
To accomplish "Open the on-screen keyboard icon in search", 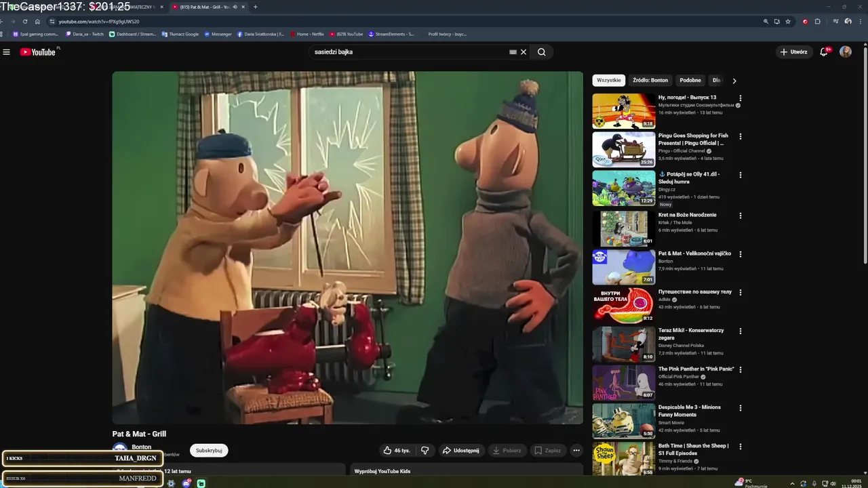I will tap(513, 52).
